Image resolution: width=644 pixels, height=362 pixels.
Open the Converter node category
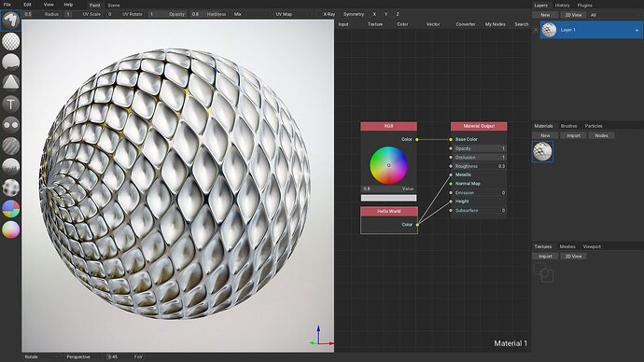[466, 24]
